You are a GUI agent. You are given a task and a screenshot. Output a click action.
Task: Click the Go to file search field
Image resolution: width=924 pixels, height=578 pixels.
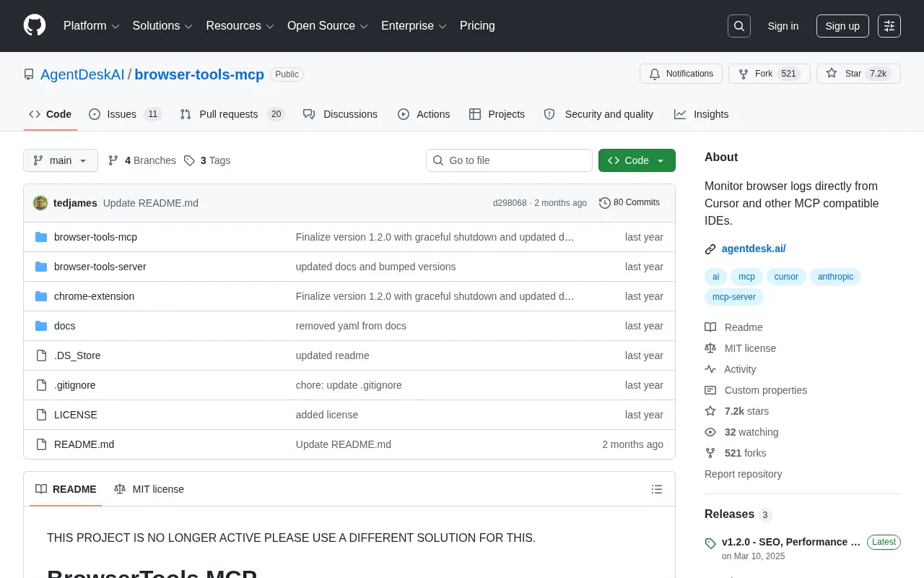(509, 160)
